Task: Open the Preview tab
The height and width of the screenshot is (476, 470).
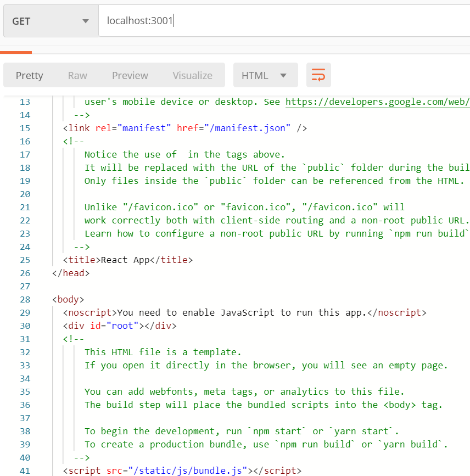Action: [x=130, y=76]
